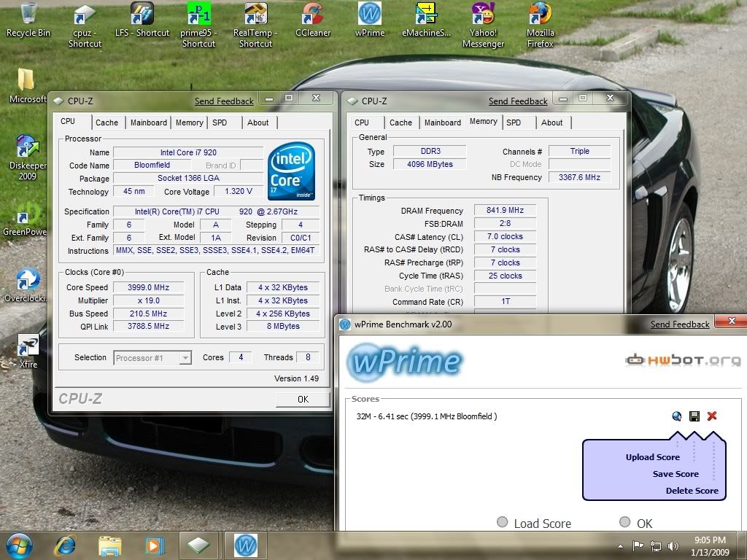Open Mainboard tab in right CPU-Z
Screen dimensions: 747x560
[443, 122]
